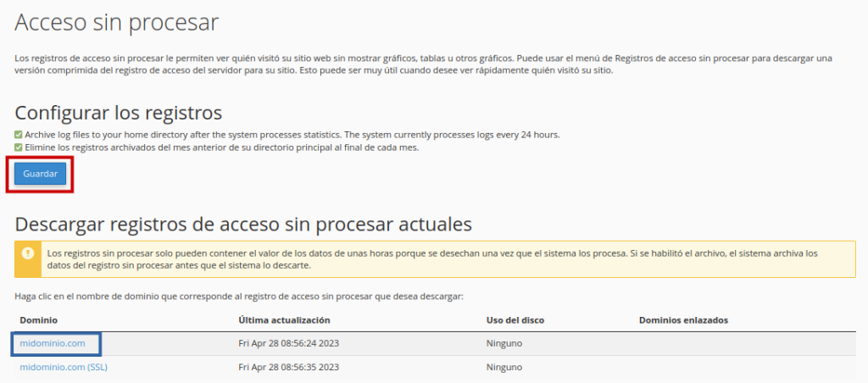Click the Descargar registros de acceso heading
Viewport: 868px width, 383px height.
tap(242, 225)
